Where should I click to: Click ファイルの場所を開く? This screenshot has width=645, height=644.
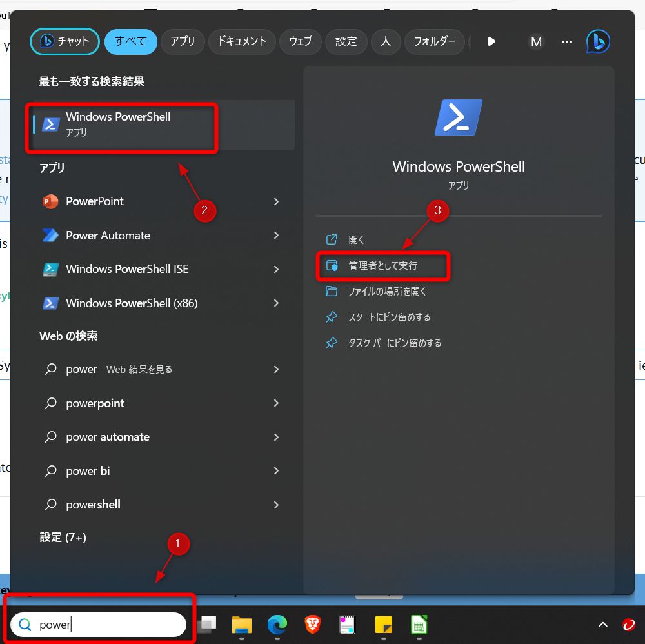[x=387, y=291]
